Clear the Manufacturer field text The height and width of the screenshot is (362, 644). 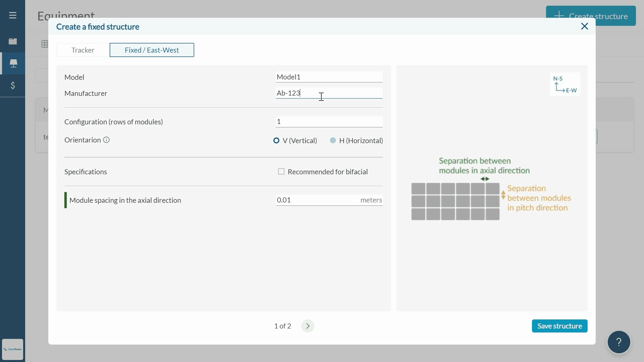click(329, 93)
